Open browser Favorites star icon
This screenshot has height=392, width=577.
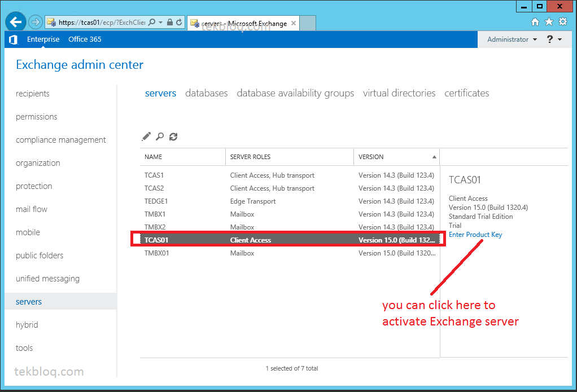549,22
